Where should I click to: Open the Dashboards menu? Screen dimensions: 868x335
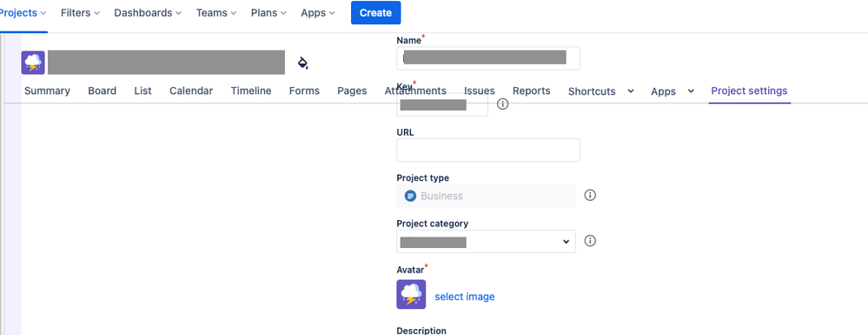149,13
